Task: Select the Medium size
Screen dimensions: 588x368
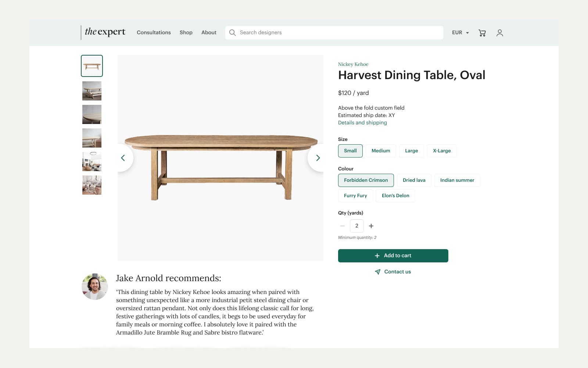Action: click(x=381, y=151)
